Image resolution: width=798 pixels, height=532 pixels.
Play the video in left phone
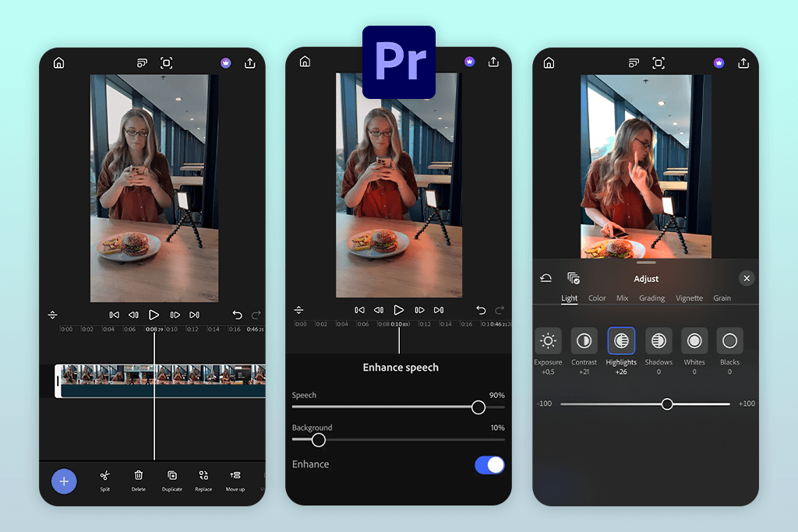[154, 315]
